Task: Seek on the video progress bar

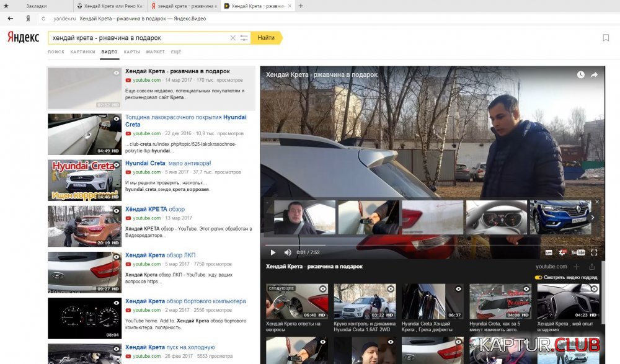Action: (x=433, y=246)
